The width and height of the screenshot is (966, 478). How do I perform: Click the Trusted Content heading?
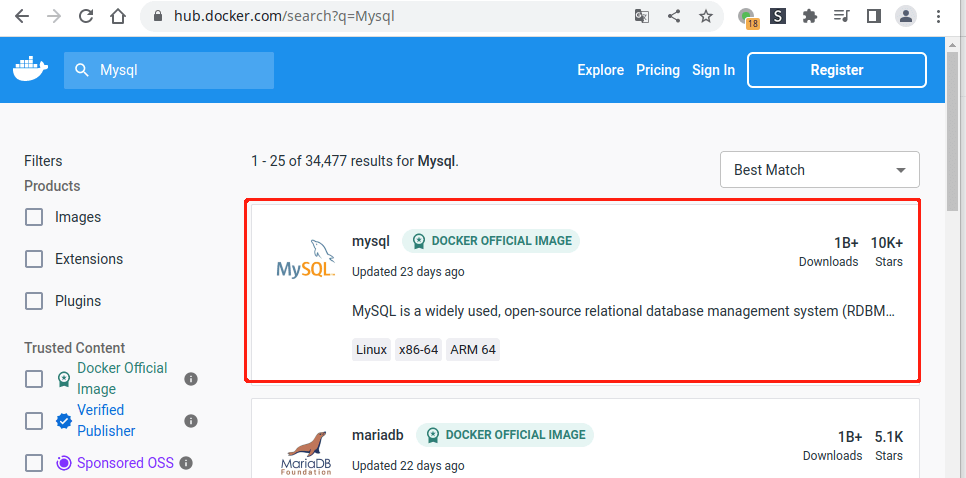[x=75, y=348]
